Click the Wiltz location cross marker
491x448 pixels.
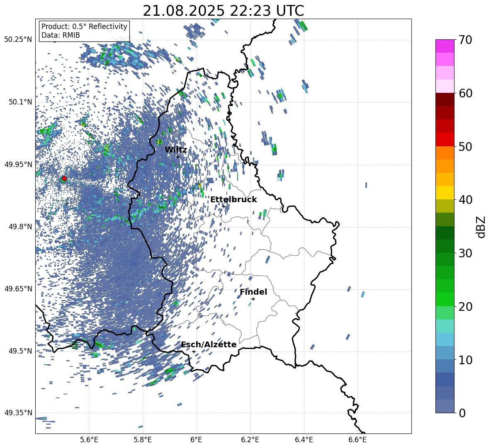(178, 157)
